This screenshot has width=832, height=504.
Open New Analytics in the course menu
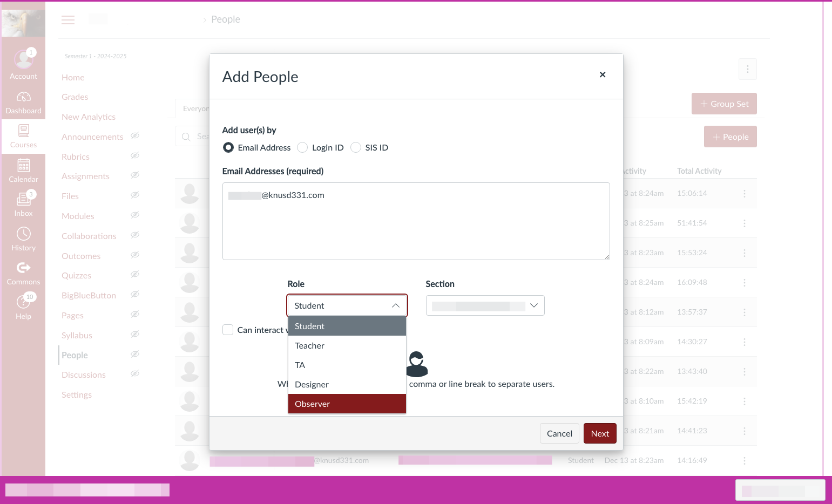click(x=89, y=117)
